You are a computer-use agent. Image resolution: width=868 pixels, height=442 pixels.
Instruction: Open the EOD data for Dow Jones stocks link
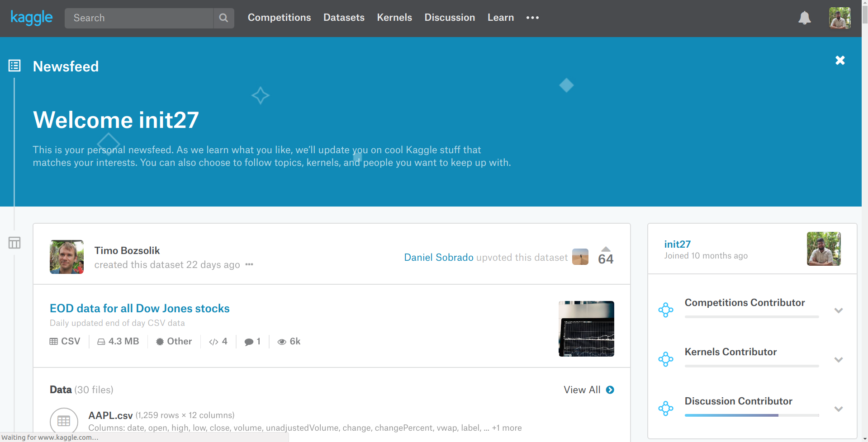139,308
